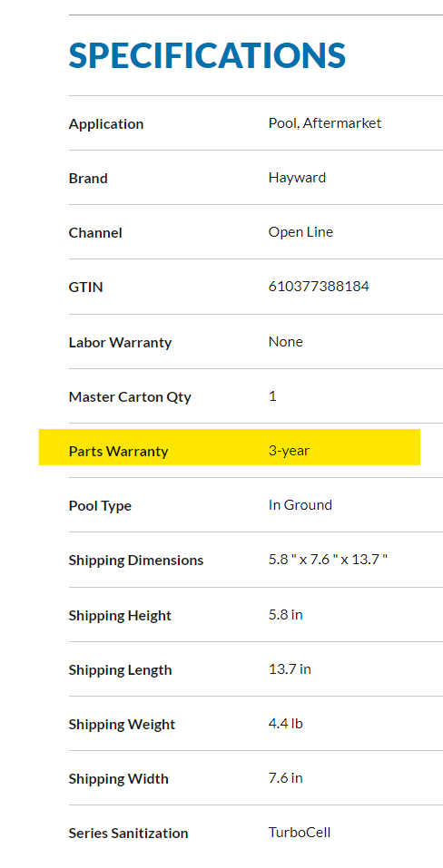Click the highlighted Parts Warranty label
Viewport: 443px width, 868px height.
click(119, 451)
